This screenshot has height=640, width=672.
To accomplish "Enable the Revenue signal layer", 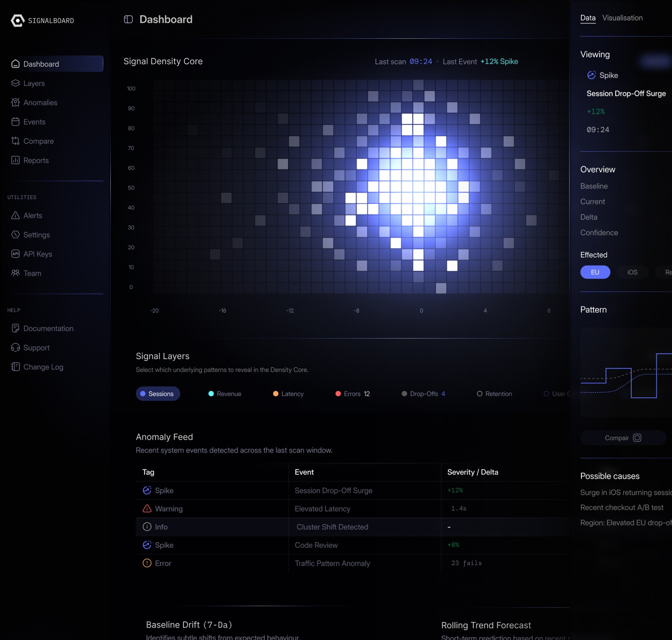I will click(x=225, y=394).
